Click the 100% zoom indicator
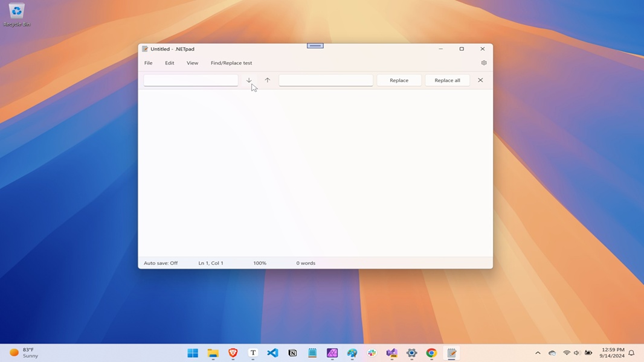Image resolution: width=644 pixels, height=362 pixels. (259, 263)
